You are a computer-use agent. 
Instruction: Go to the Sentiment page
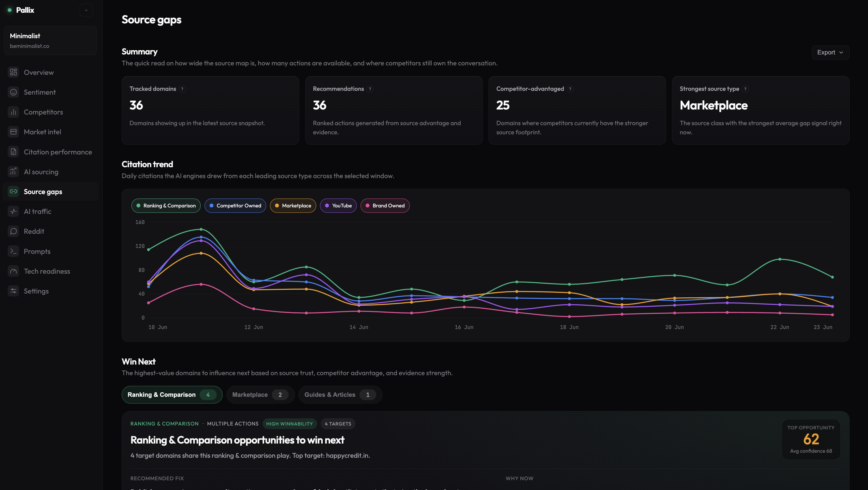coord(50,92)
